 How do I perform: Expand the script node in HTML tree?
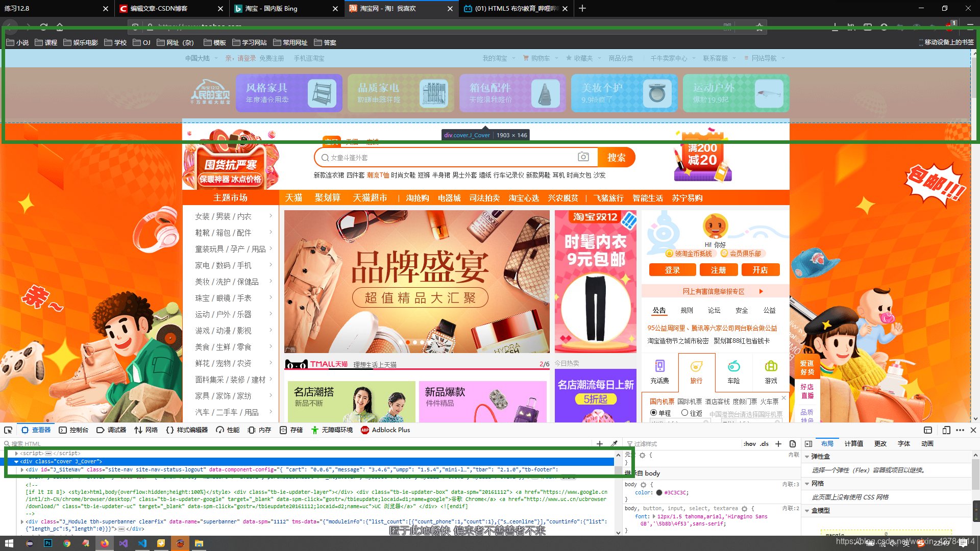[x=16, y=453]
